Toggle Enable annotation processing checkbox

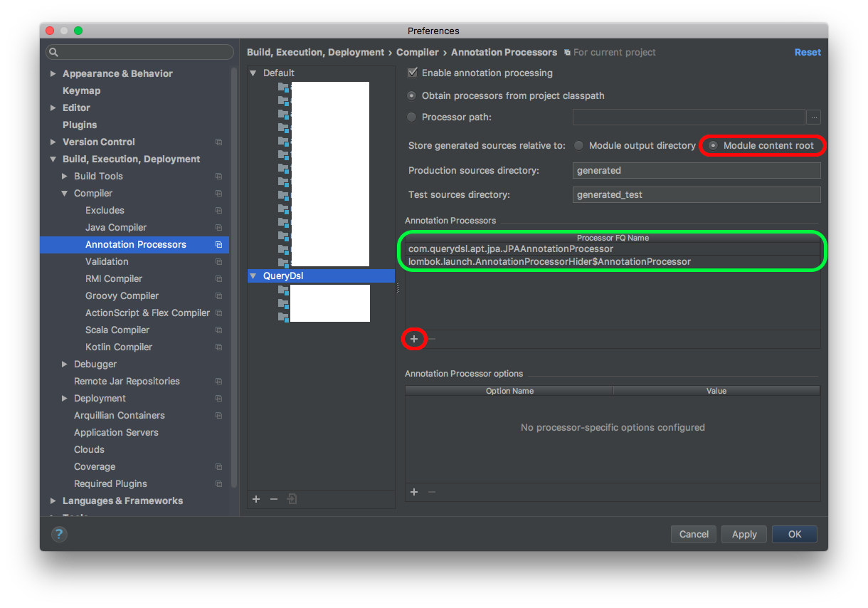411,73
